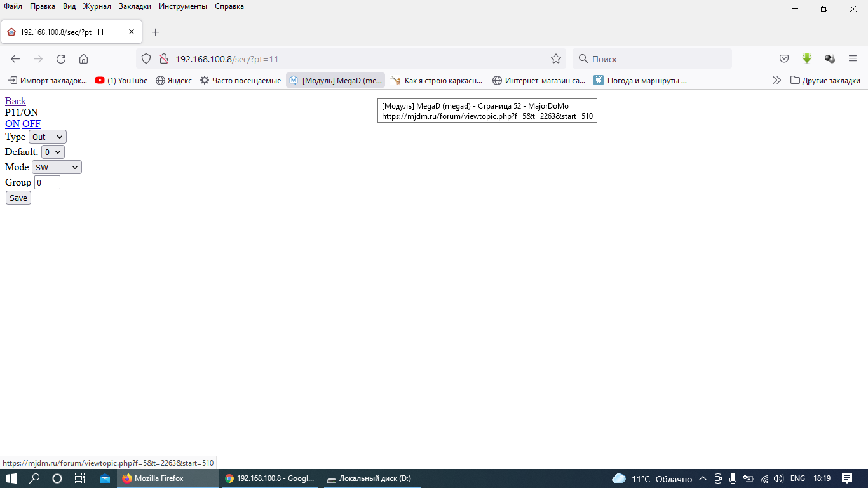Image resolution: width=868 pixels, height=488 pixels.
Task: Open the Инструменты menu
Action: pos(183,6)
